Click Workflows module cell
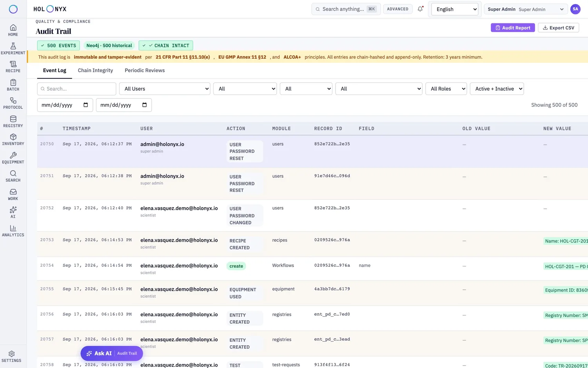This screenshot has height=368, width=588. [x=283, y=266]
